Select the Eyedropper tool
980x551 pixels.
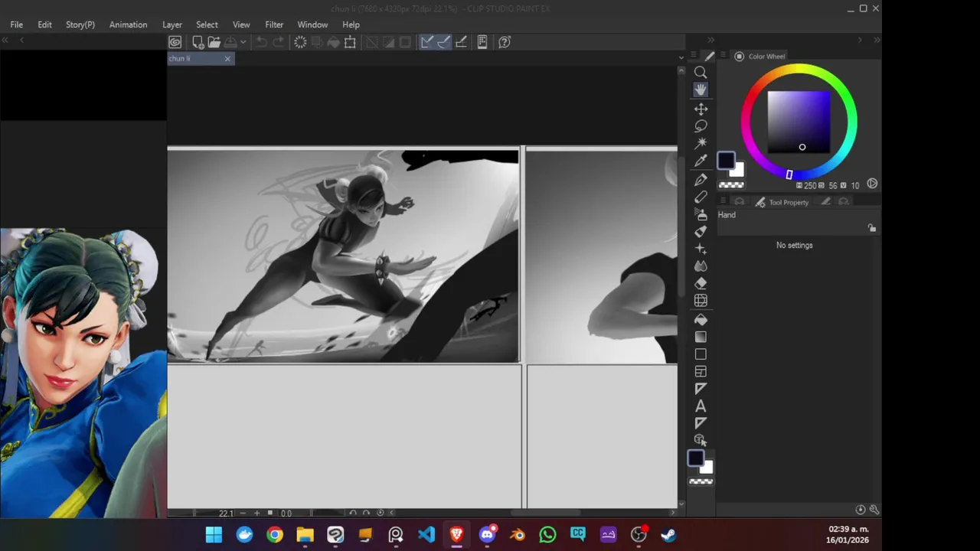pyautogui.click(x=701, y=161)
